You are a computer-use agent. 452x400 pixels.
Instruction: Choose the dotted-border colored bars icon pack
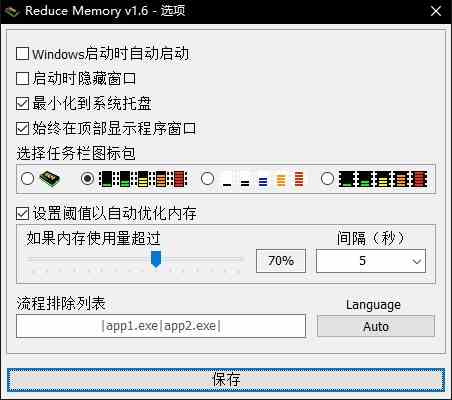click(x=143, y=179)
